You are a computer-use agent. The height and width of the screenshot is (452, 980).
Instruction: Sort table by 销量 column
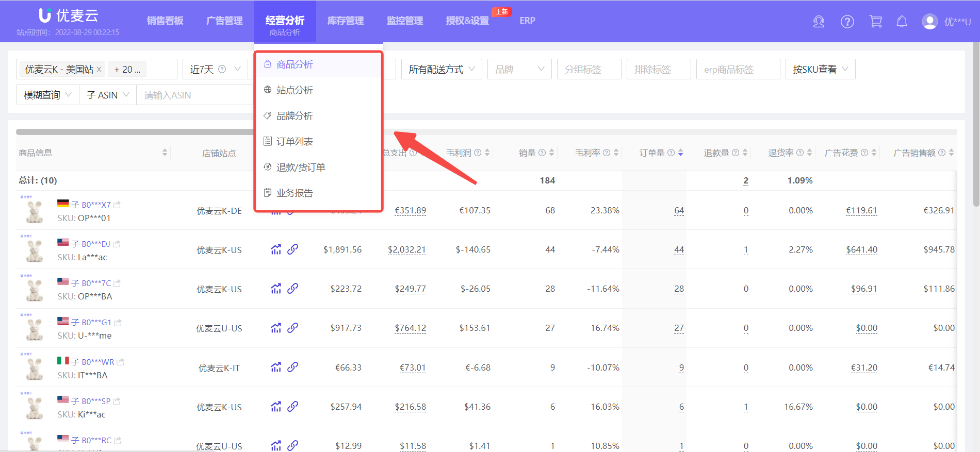pyautogui.click(x=551, y=153)
